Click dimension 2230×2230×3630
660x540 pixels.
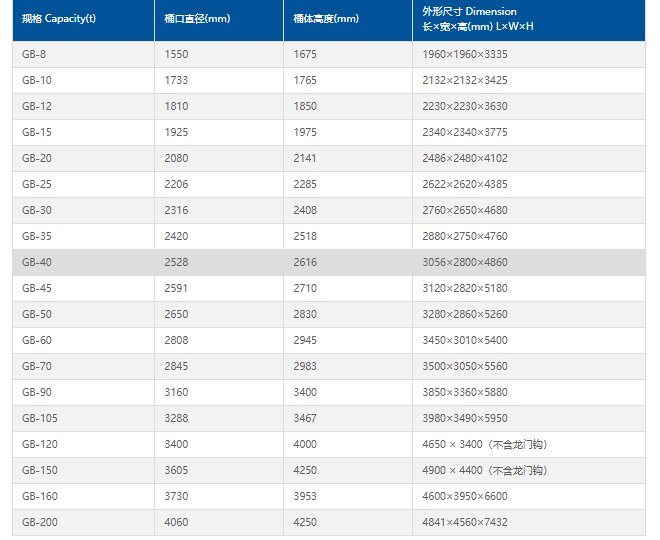click(465, 106)
